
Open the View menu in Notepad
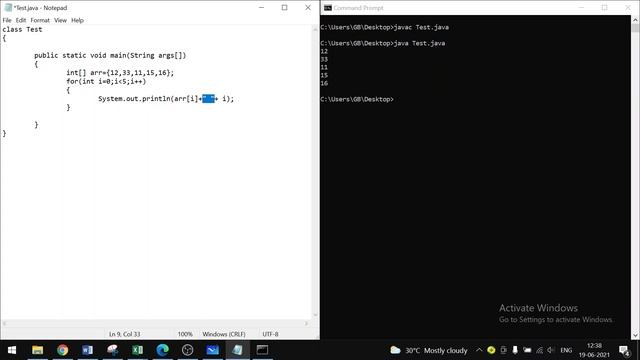[x=60, y=20]
